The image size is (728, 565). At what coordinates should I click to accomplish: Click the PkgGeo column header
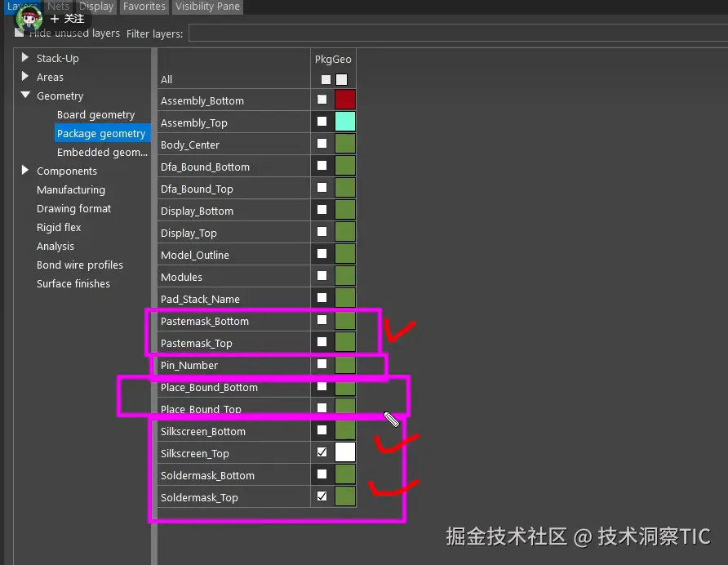tap(333, 59)
